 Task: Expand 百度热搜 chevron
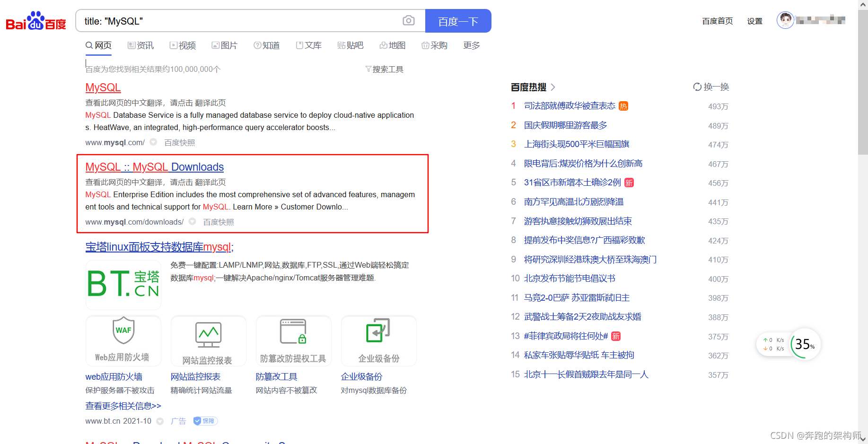click(x=552, y=87)
